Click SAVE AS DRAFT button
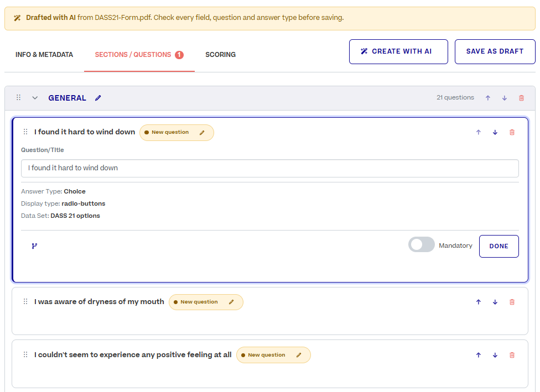This screenshot has width=540, height=392. pos(495,51)
